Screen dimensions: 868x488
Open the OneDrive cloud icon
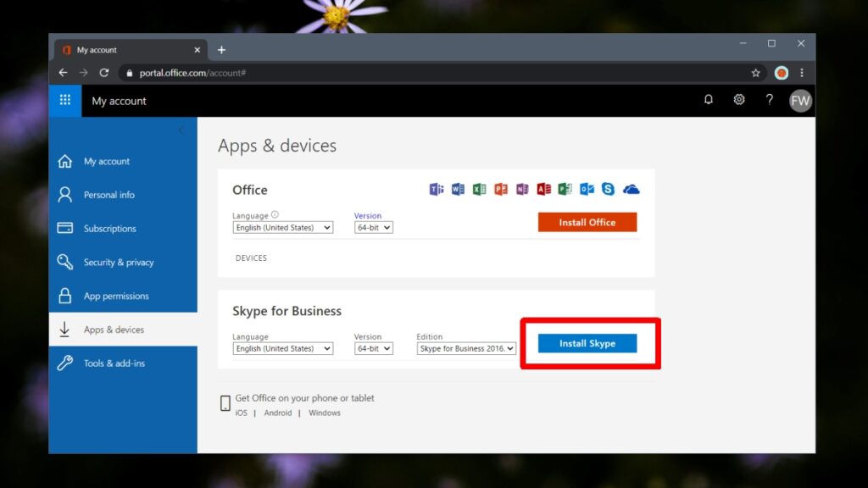(x=632, y=189)
